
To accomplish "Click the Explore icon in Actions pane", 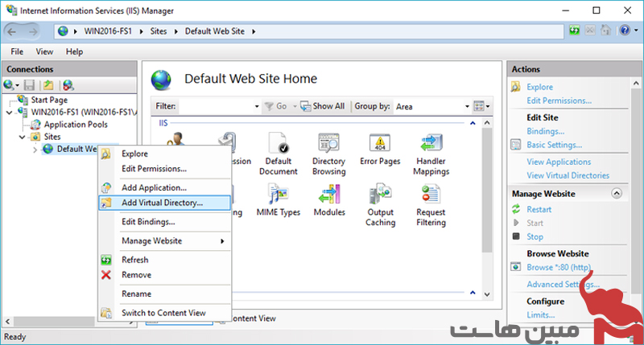I will [x=516, y=87].
